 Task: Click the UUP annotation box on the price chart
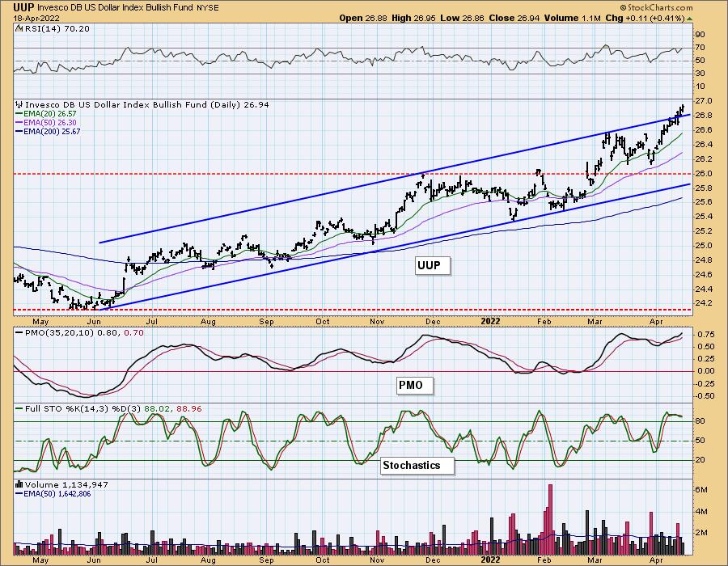click(x=432, y=266)
